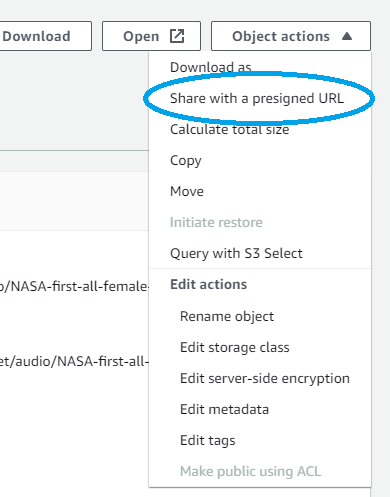Click the Open button
Image resolution: width=390 pixels, height=497 pixels.
(151, 36)
